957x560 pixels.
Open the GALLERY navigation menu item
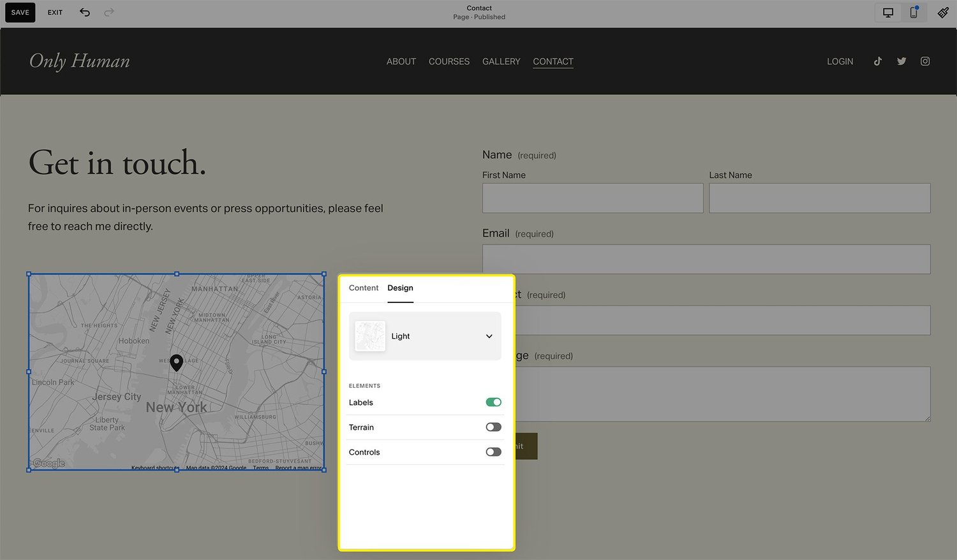pyautogui.click(x=501, y=61)
